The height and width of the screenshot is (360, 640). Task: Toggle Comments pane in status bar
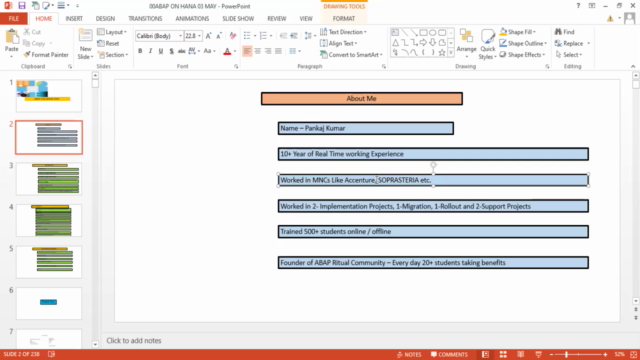[x=449, y=354]
